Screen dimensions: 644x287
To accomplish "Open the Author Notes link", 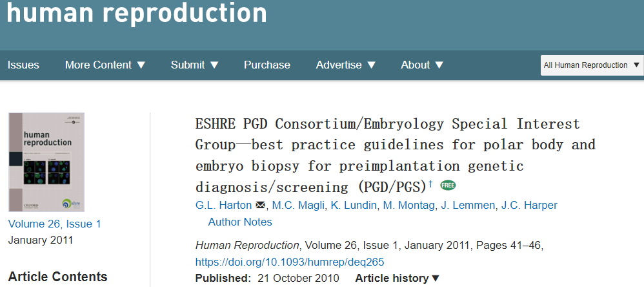I will 240,222.
